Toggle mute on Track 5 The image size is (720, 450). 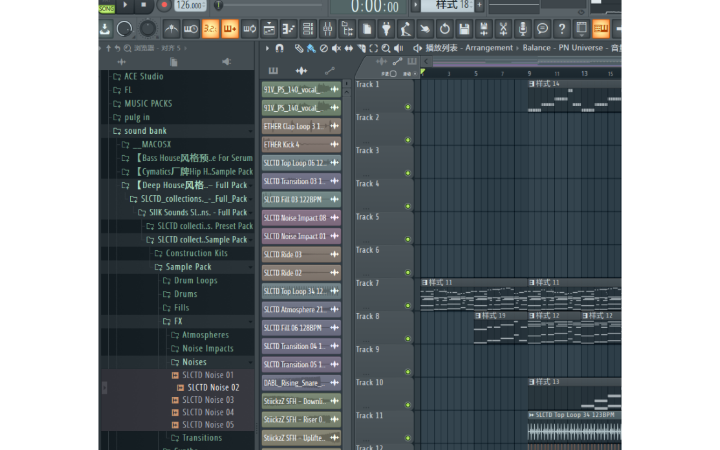[408, 239]
